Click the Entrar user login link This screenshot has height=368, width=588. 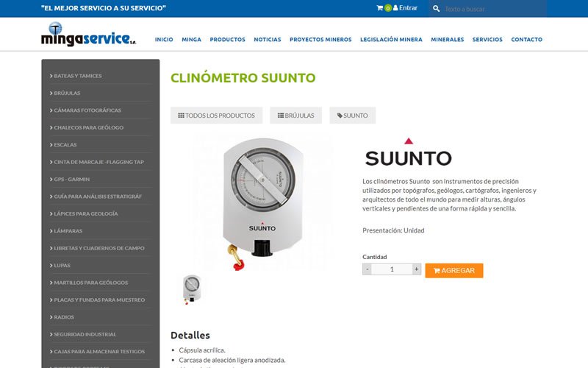(407, 8)
